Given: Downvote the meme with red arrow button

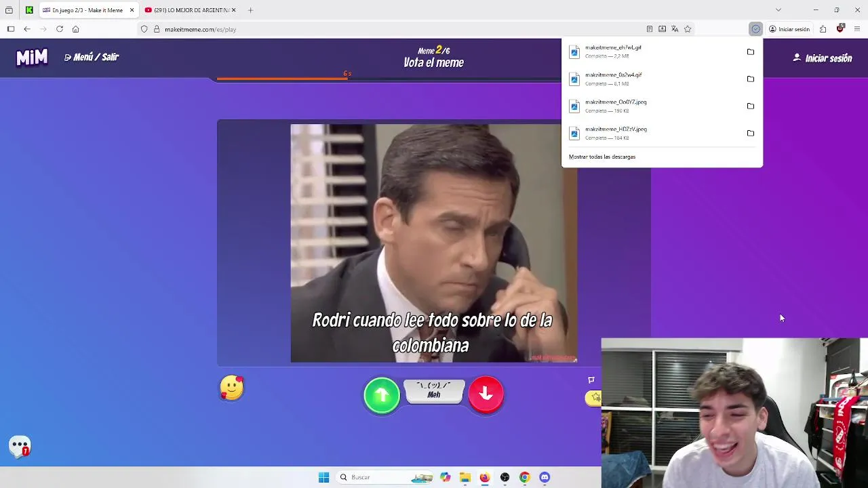Looking at the screenshot, I should (x=486, y=394).
